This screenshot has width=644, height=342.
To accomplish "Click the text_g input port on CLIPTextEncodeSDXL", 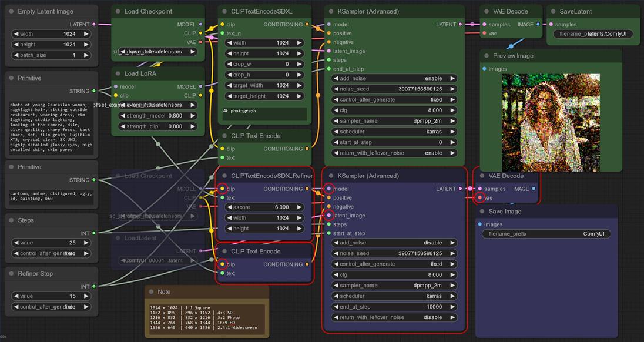I will 222,33.
